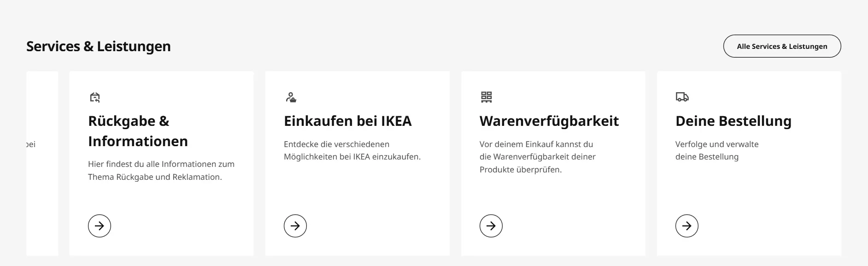Open the Alle Services & Leistungen button
This screenshot has height=266, width=868.
pyautogui.click(x=782, y=46)
